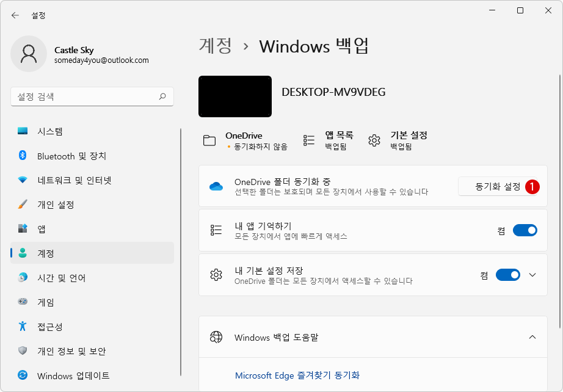
Task: Open 게임 settings category
Action: [92, 302]
